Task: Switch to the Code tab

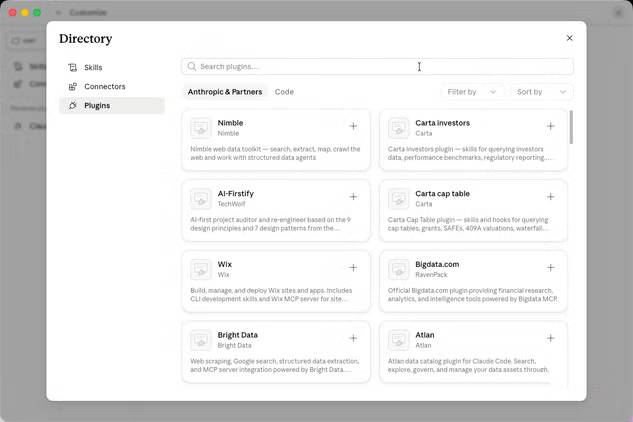Action: 284,92
